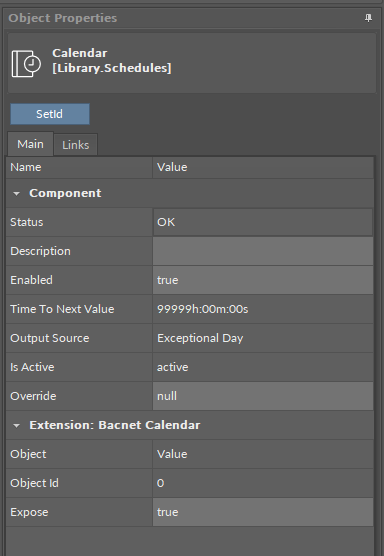Screen dimensions: 384x556
Task: Click the Calendar schedule component icon
Action: click(26, 64)
